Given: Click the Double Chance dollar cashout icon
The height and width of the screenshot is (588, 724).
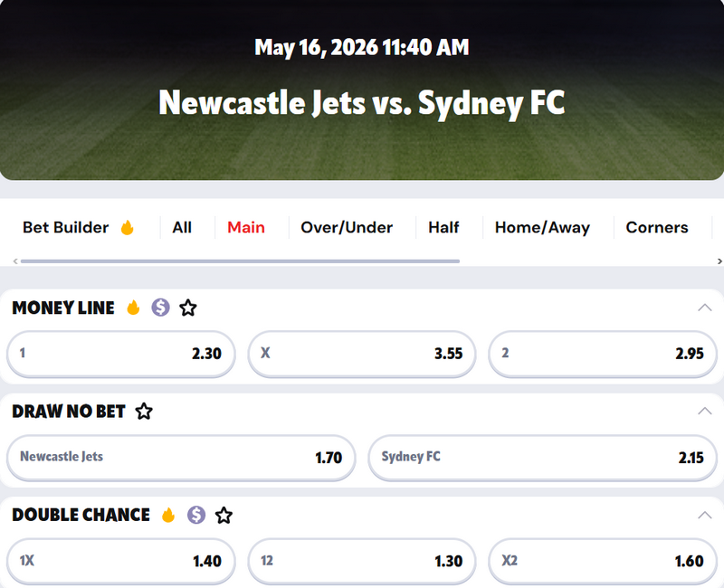Looking at the screenshot, I should 196,515.
